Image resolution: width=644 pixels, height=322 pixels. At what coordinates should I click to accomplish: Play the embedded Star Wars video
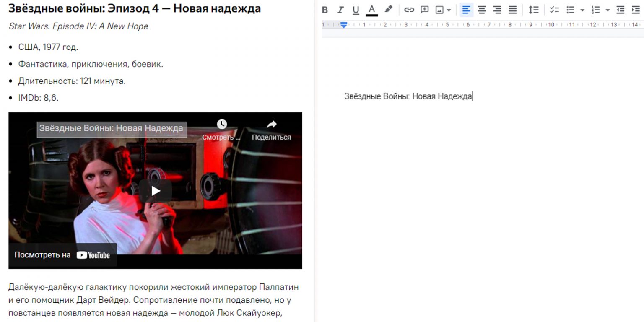tap(156, 191)
